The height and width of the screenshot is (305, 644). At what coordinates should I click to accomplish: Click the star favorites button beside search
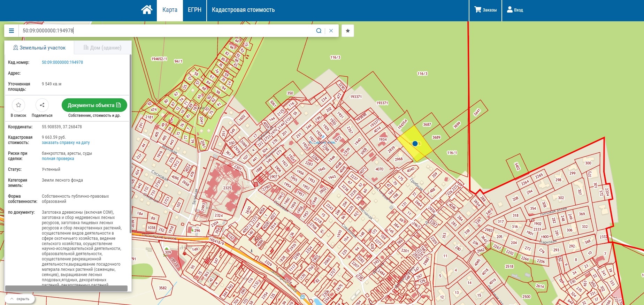click(x=347, y=31)
